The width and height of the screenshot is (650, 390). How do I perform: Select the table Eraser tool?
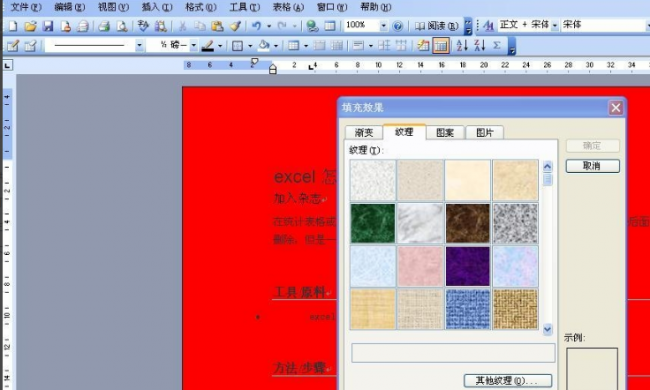tap(30, 46)
